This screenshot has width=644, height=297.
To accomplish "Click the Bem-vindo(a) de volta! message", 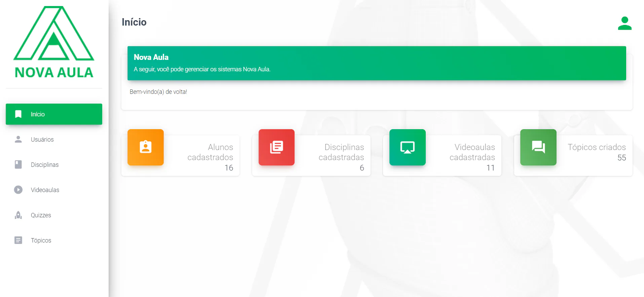I will [x=158, y=92].
